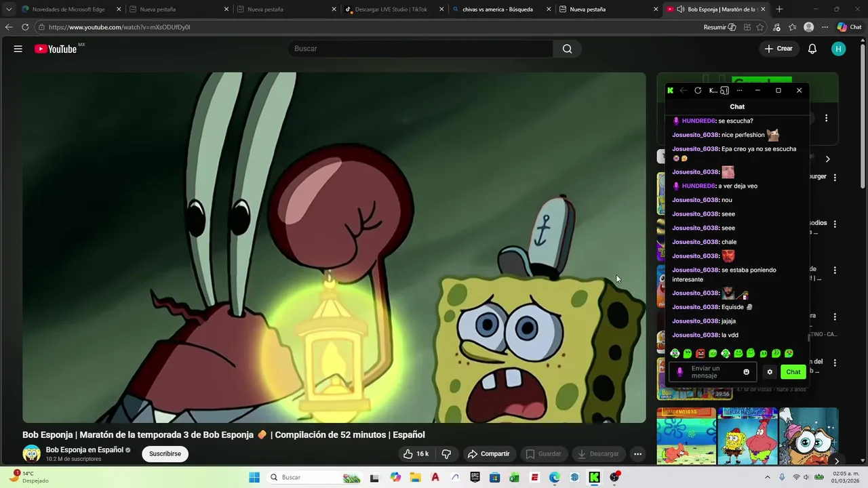Image resolution: width=868 pixels, height=488 pixels.
Task: Open Edge settings and more ellipsis
Action: (825, 27)
